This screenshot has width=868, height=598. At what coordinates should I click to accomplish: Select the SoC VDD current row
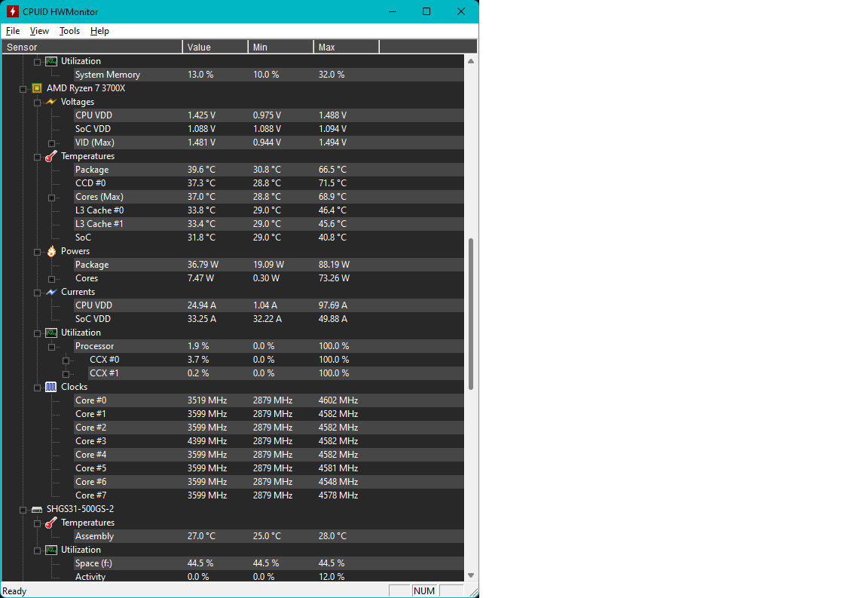coord(268,319)
